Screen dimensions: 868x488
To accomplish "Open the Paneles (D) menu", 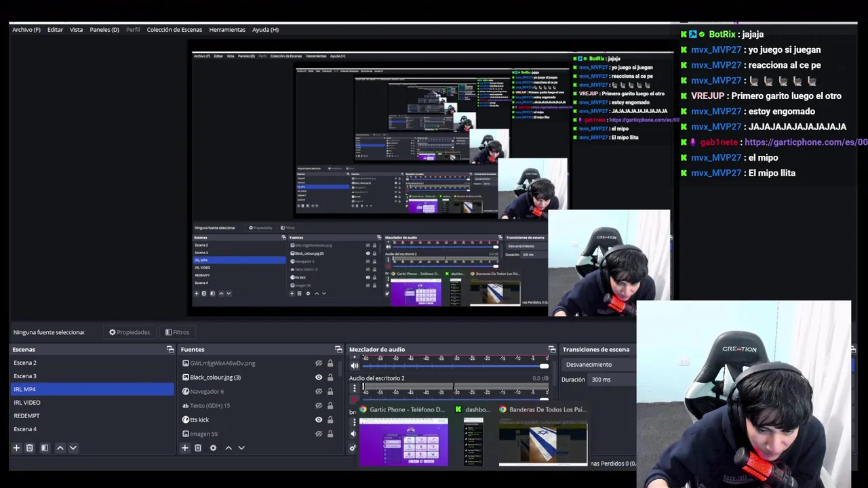I will (104, 30).
